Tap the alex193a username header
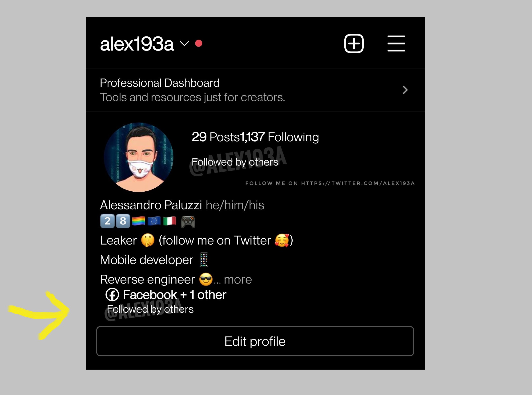 tap(137, 44)
